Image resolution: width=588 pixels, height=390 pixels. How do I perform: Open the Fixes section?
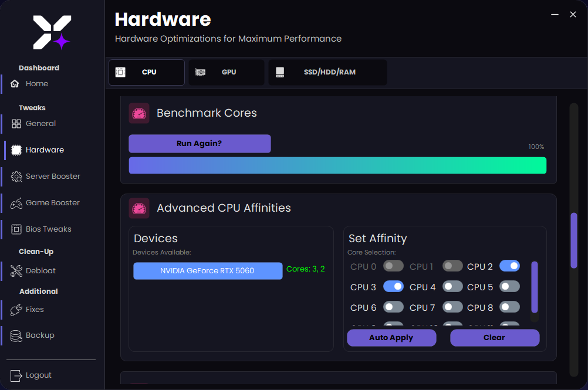pos(35,309)
